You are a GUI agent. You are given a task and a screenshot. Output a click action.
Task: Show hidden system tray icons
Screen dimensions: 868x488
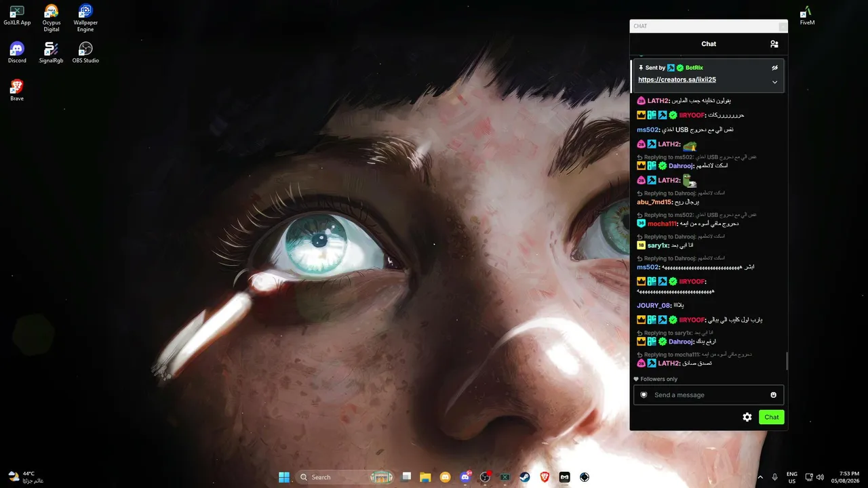(x=759, y=477)
